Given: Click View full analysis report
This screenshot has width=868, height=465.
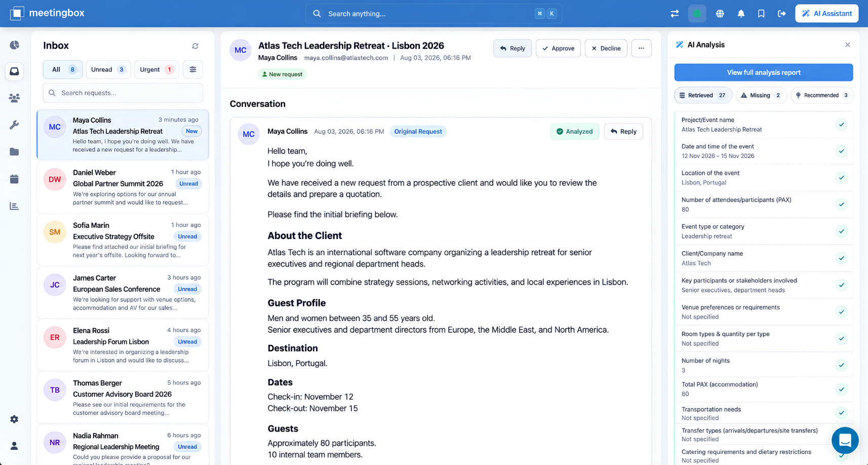Looking at the screenshot, I should 764,72.
